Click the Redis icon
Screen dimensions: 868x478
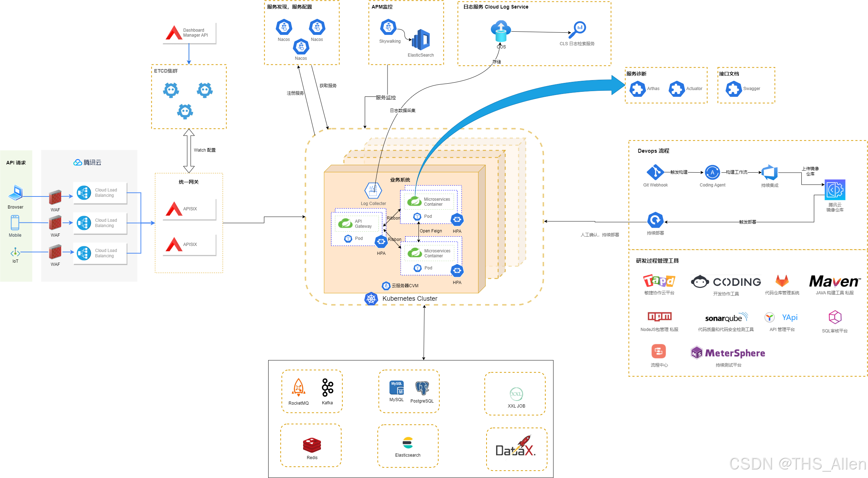pyautogui.click(x=312, y=445)
